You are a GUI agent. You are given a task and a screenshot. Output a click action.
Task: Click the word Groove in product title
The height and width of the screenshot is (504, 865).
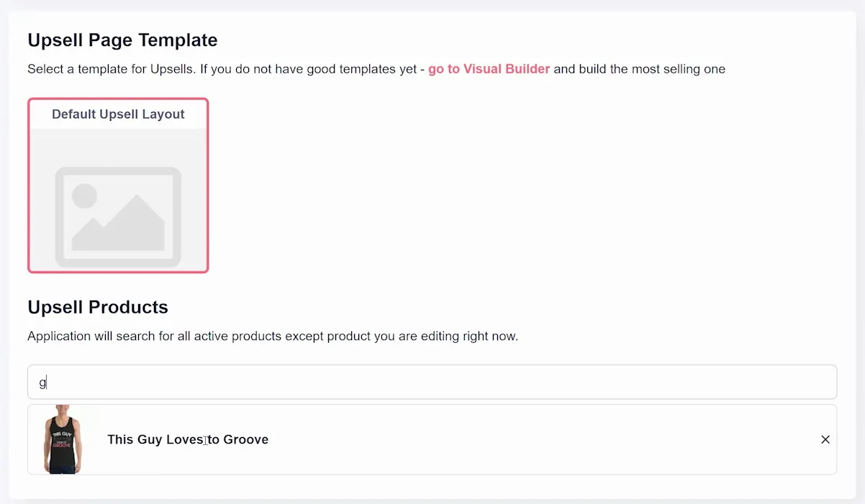(246, 439)
